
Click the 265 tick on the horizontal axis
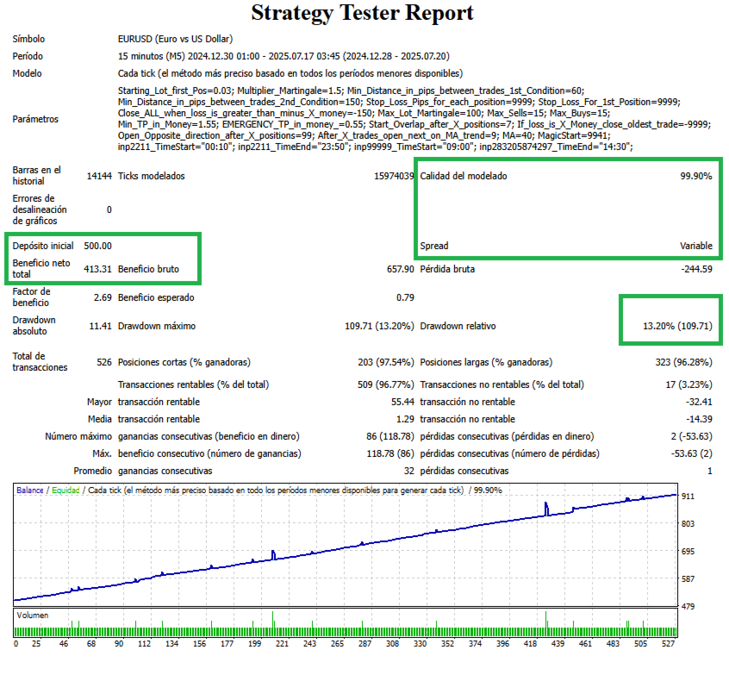click(x=337, y=644)
